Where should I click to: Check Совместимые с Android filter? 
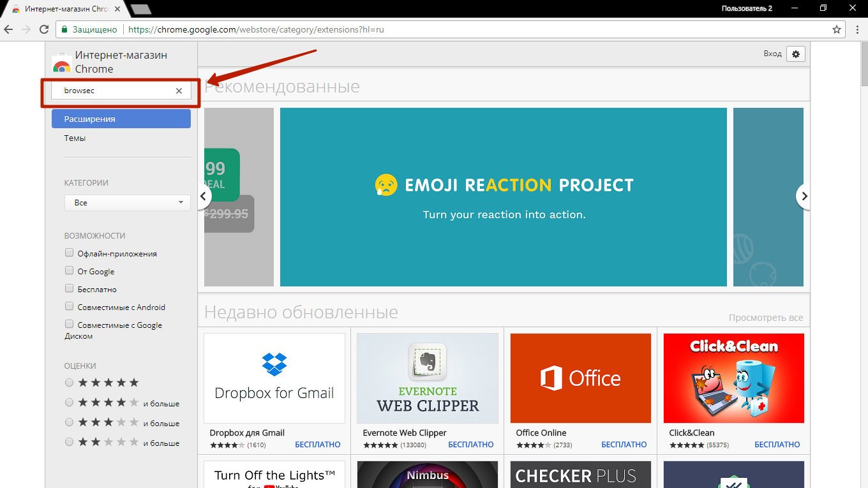69,307
